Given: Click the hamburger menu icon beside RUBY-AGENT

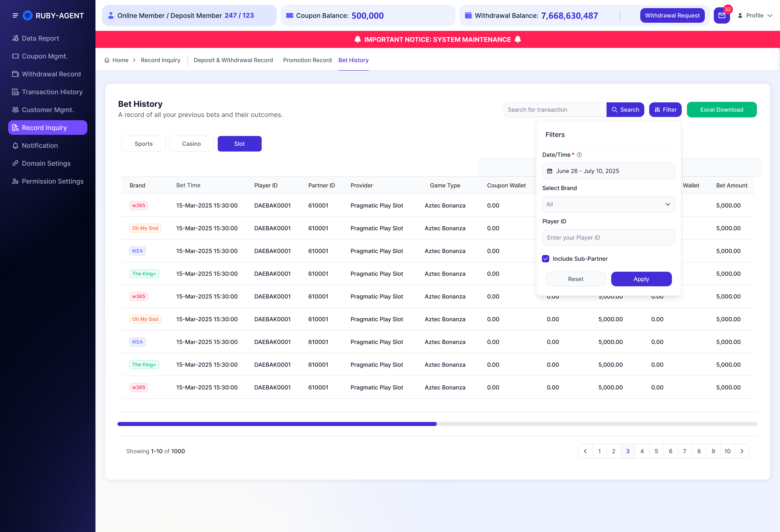Looking at the screenshot, I should [15, 15].
